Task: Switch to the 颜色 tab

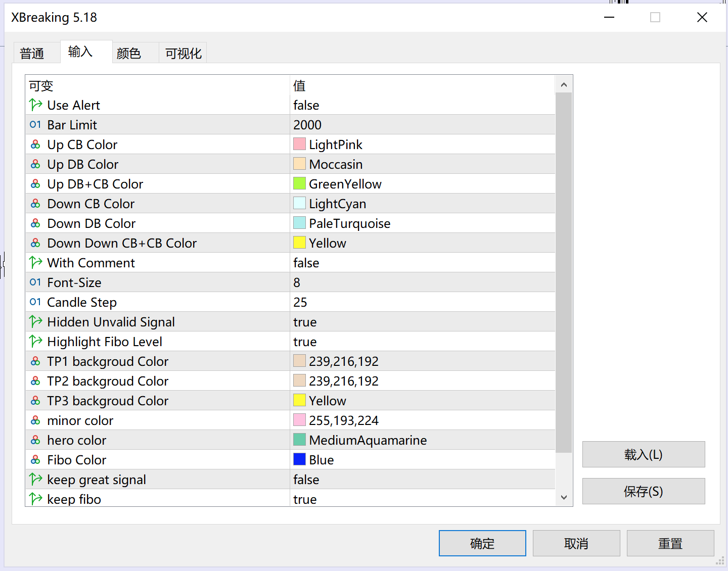Action: [129, 53]
